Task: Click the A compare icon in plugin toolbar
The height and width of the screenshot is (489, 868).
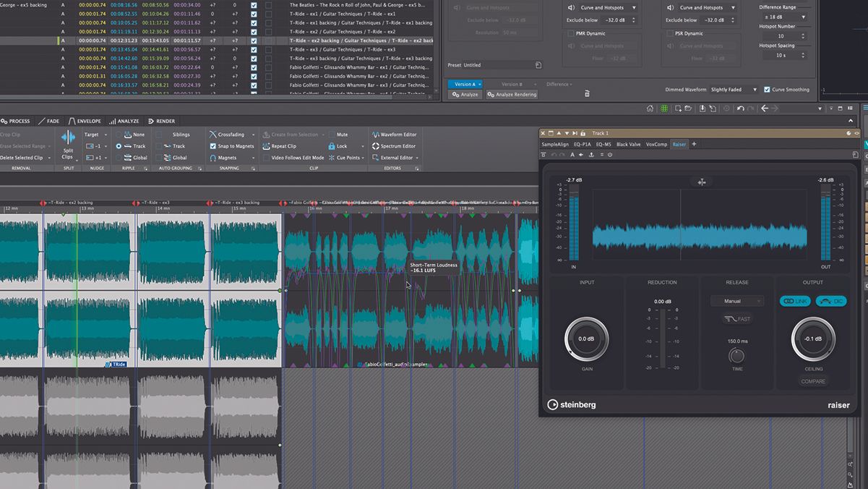Action: tap(572, 155)
